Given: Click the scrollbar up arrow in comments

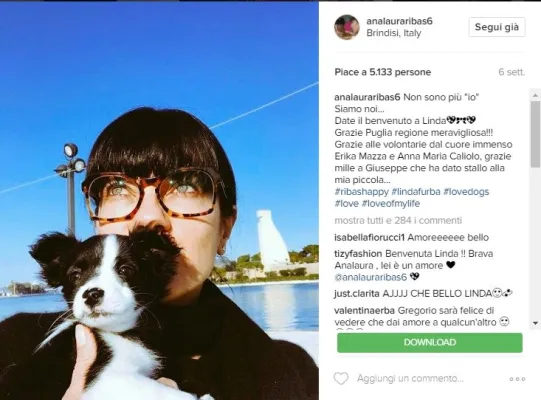Looking at the screenshot, I should [535, 95].
